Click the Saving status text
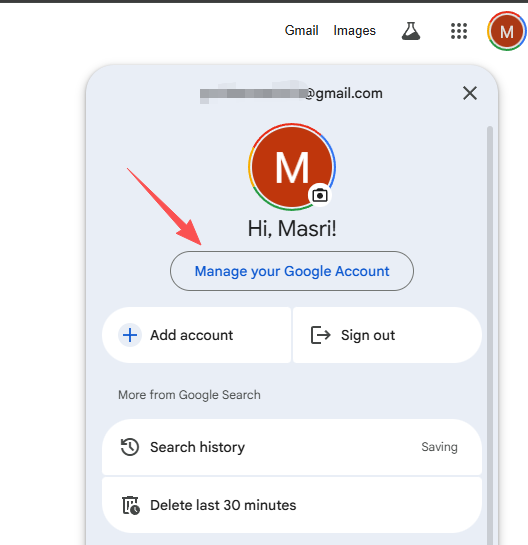 439,447
